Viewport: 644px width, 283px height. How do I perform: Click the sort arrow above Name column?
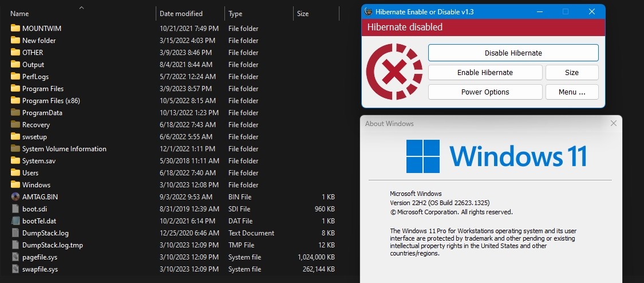[x=81, y=8]
